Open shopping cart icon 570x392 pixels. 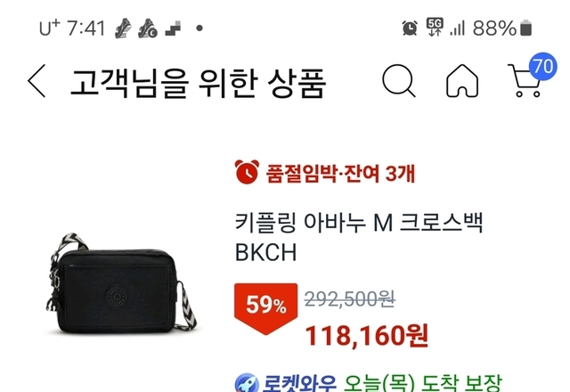point(525,81)
